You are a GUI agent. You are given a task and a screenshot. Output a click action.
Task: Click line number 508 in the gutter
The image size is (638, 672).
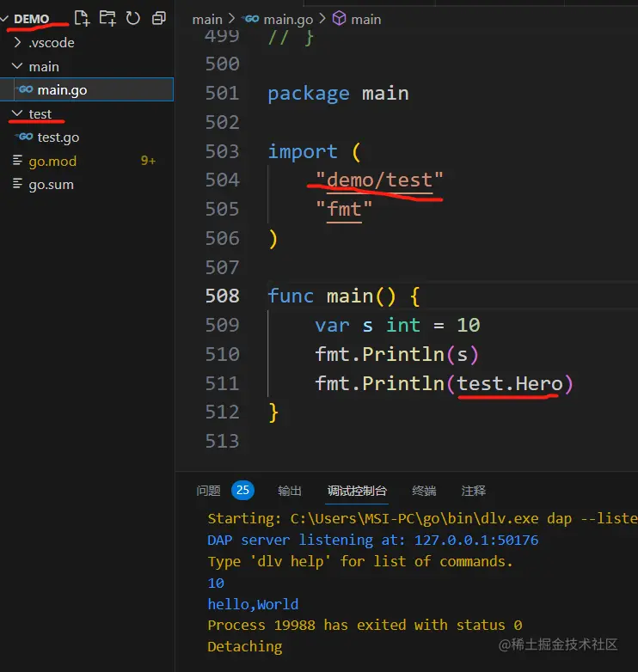(x=222, y=296)
